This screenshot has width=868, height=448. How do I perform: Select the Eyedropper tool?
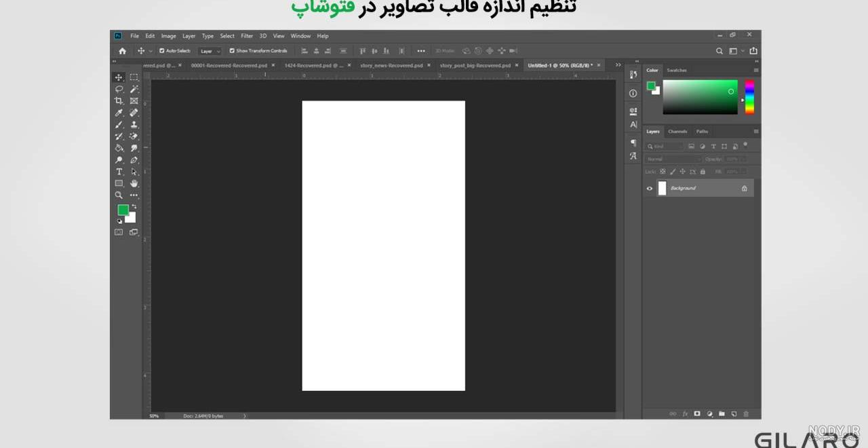[119, 113]
